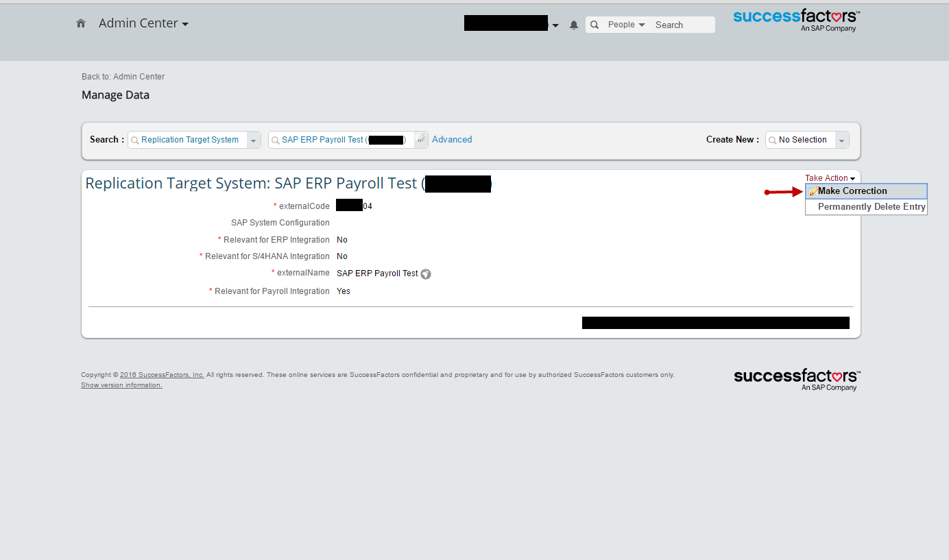Expand the SAP ERP Payroll Test selector

(421, 140)
